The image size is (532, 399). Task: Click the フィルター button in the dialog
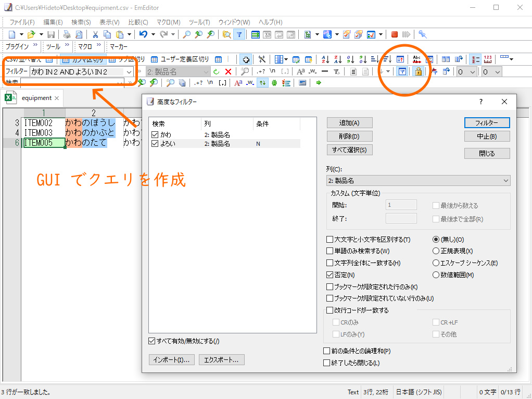487,122
